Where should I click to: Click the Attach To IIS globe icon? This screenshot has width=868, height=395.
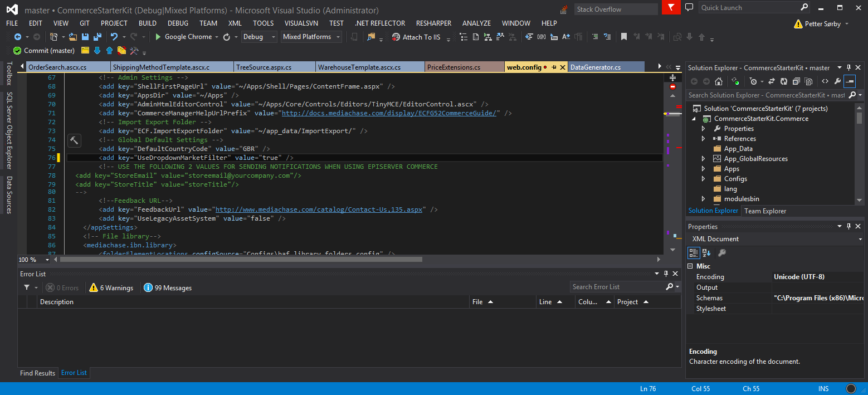tap(395, 37)
